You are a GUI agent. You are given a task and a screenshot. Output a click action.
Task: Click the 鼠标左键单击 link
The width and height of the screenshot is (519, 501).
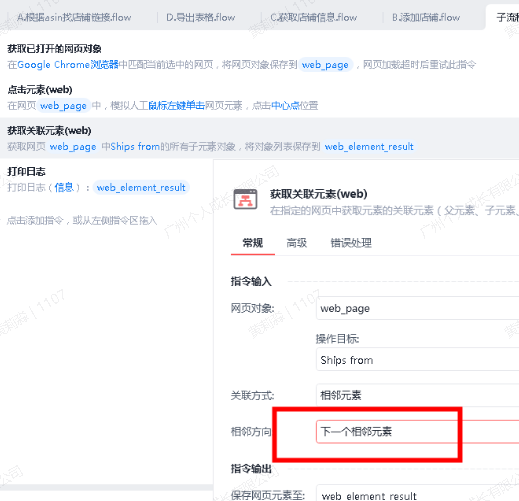pos(176,106)
